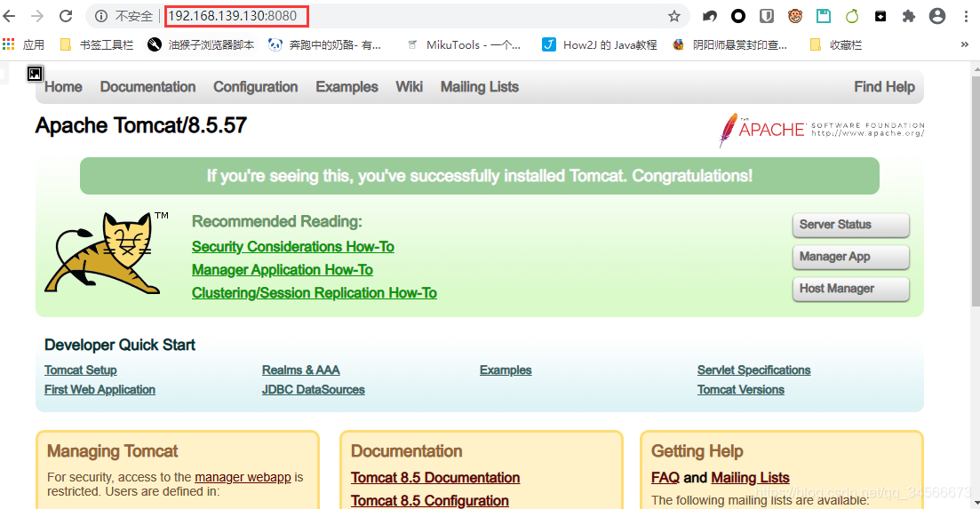The image size is (980, 509).
Task: Open the Extensions puzzle-piece icon
Action: [x=909, y=16]
